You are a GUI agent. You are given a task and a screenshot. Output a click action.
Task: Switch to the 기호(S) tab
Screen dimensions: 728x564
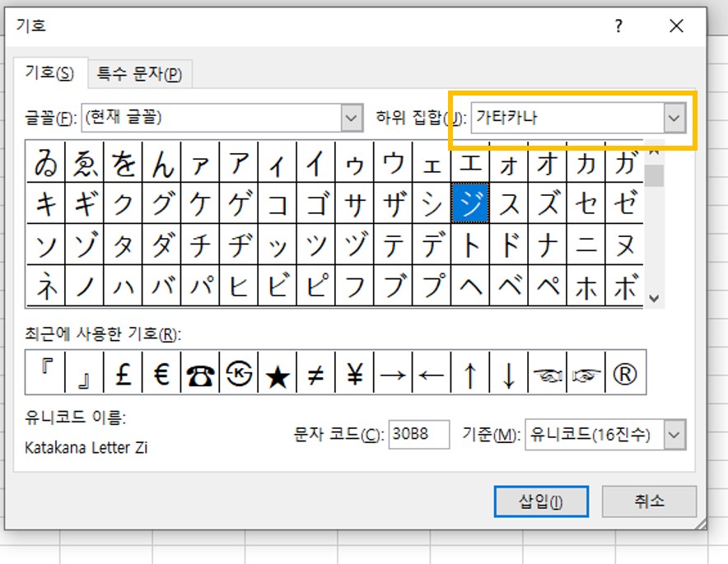click(x=49, y=73)
